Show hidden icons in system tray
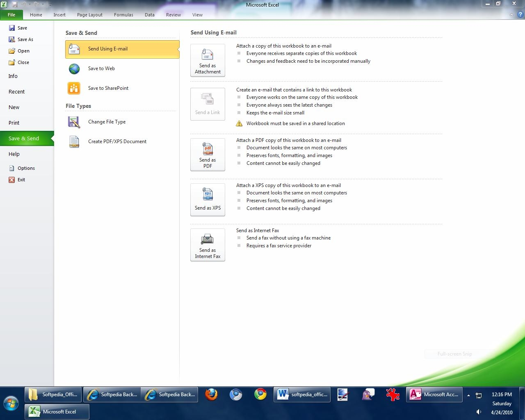Image resolution: width=525 pixels, height=420 pixels. point(468,395)
